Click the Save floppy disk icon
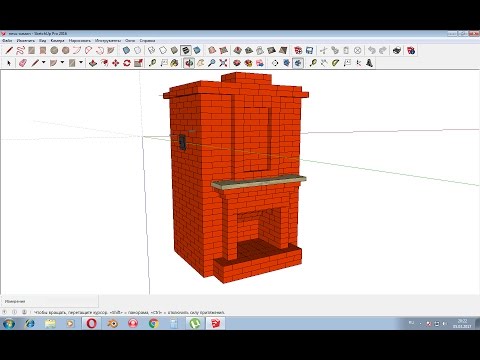Screen dimensions: 480x360 click(309, 51)
